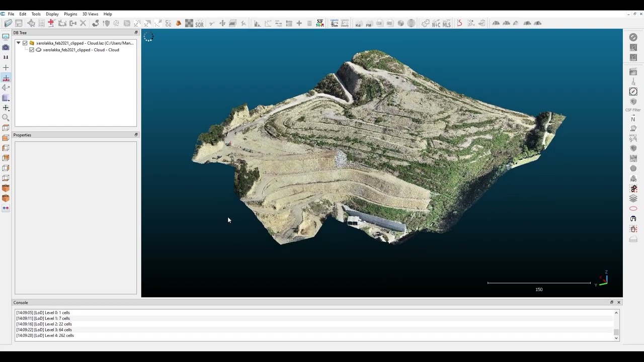
Task: Click the XYZ axis trihedron in viewport
Action: coord(603,279)
